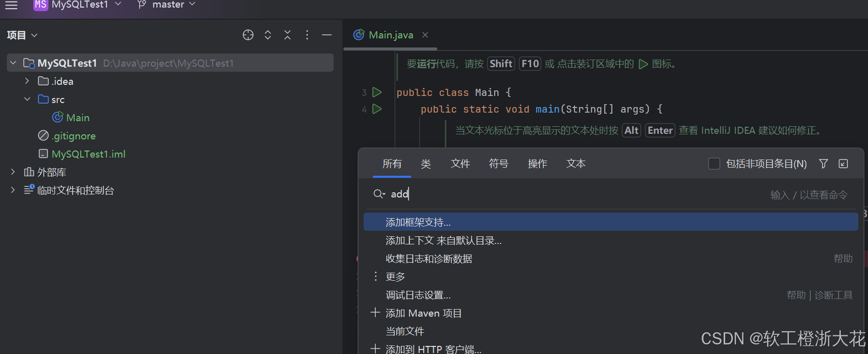
Task: Open project panel options (three dots)
Action: 307,35
